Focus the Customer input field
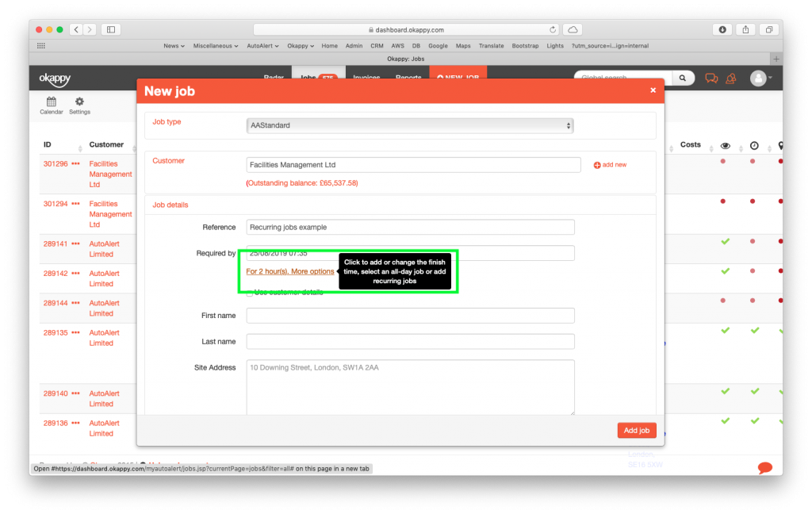This screenshot has width=812, height=514. (413, 165)
